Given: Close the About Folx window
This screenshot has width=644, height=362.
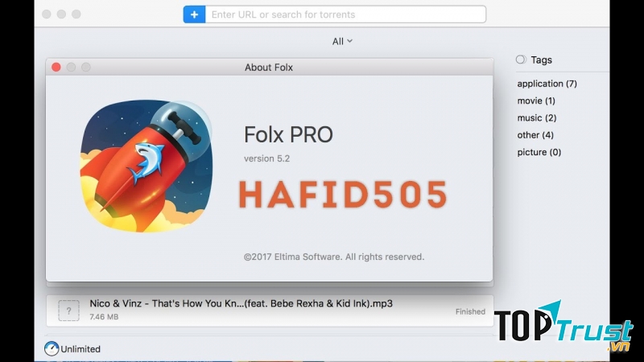Looking at the screenshot, I should tap(56, 68).
